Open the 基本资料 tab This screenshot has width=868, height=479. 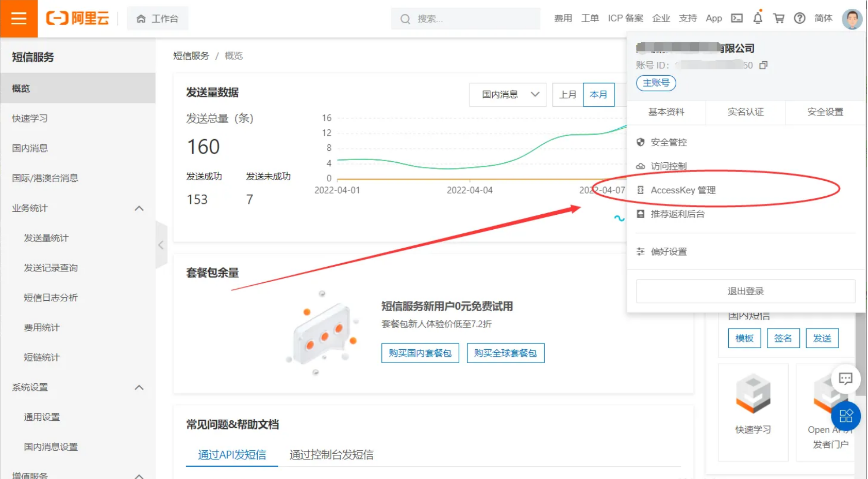point(666,112)
